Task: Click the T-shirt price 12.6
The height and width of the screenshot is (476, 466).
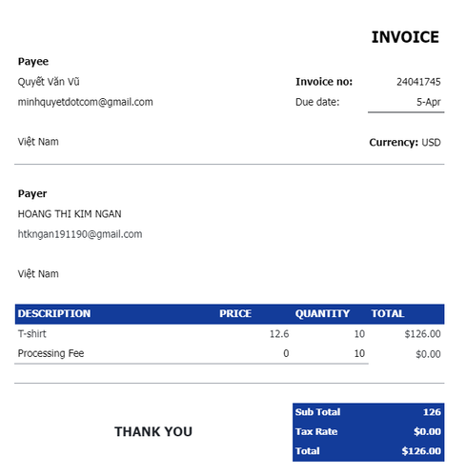Action: pos(279,334)
